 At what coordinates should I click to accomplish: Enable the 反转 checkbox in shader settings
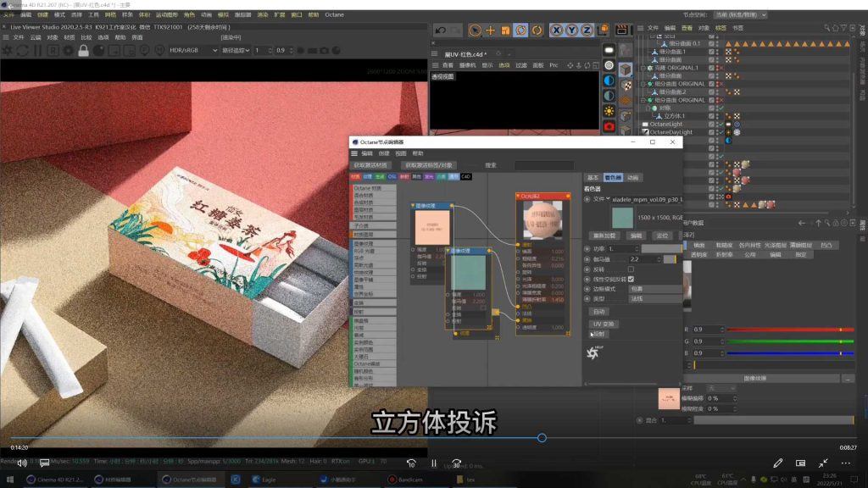632,269
